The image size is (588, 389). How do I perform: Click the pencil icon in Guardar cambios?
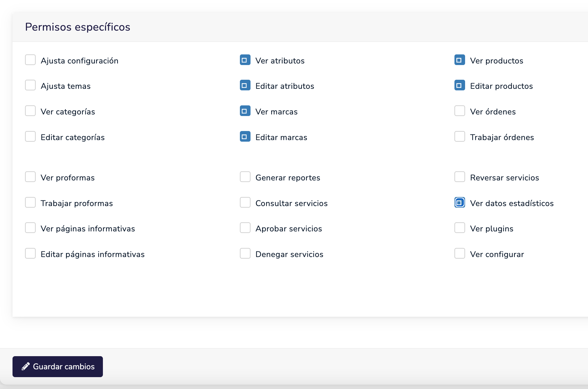[x=26, y=366]
